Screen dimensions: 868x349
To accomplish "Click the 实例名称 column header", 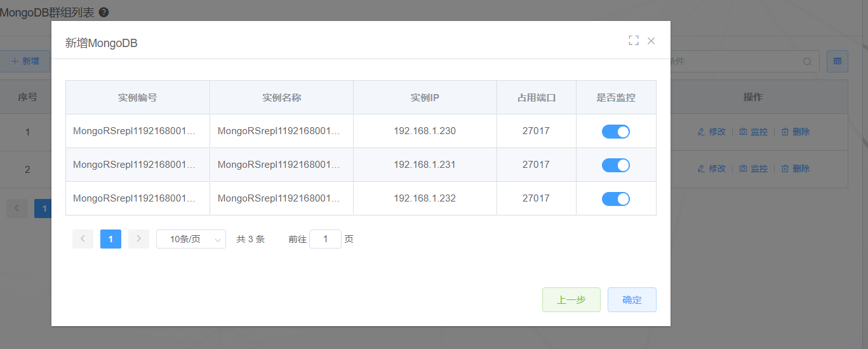I will (x=282, y=98).
